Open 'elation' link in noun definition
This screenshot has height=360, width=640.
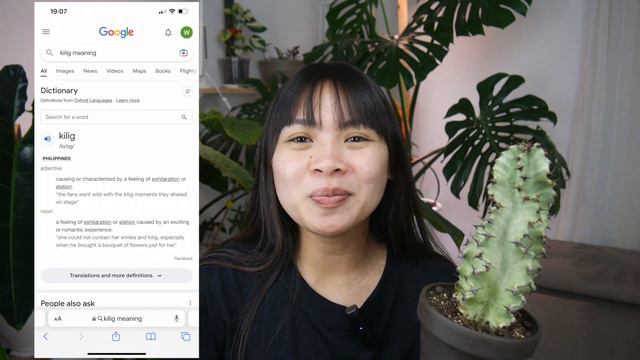pos(127,222)
